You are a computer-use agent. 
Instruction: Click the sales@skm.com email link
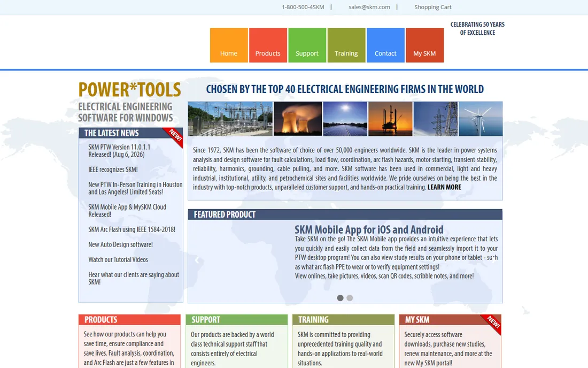(369, 7)
